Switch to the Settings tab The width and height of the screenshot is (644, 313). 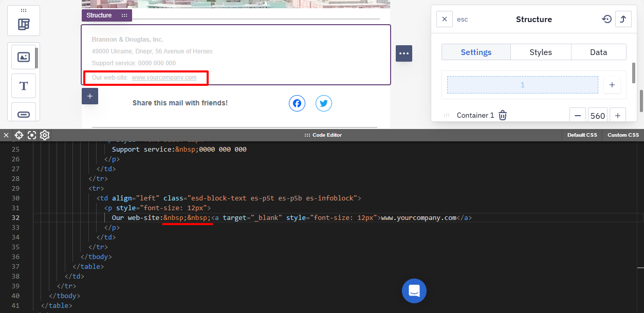(x=476, y=52)
